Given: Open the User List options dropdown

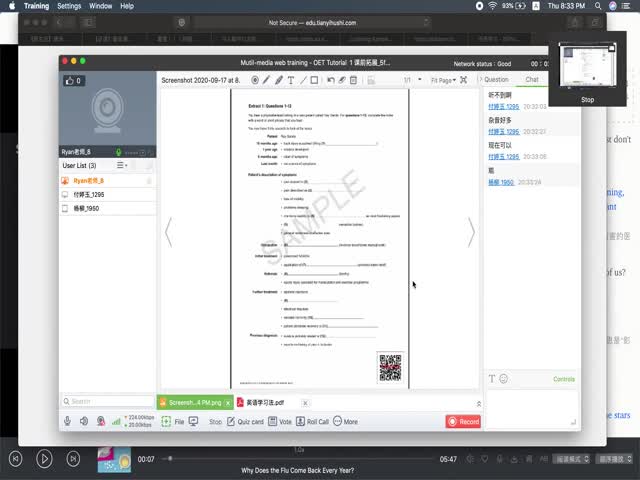Looking at the screenshot, I should tap(122, 165).
